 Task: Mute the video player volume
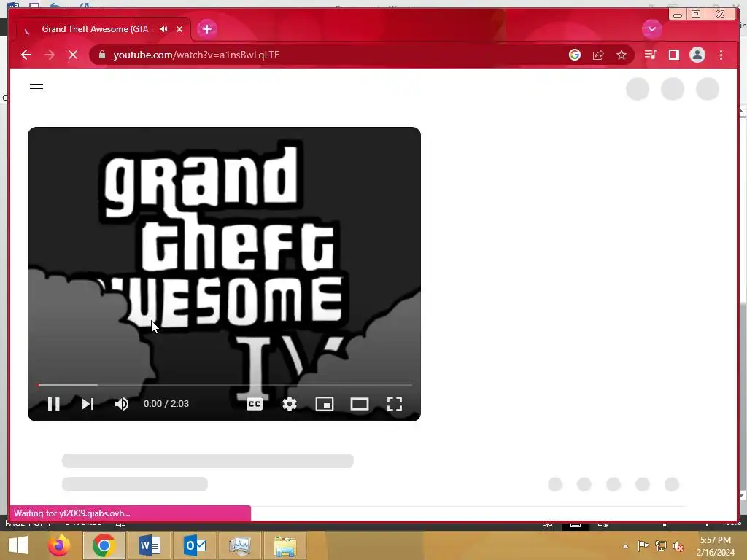122,404
